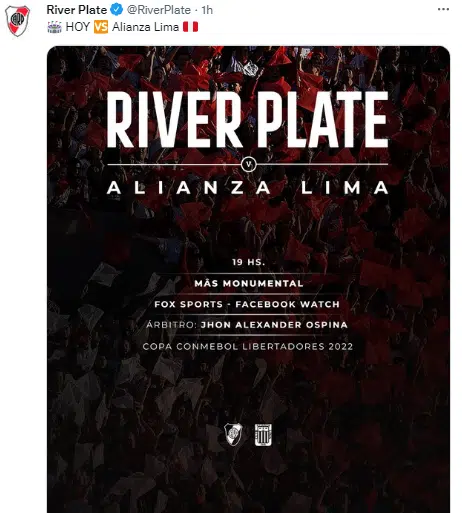The width and height of the screenshot is (462, 513).
Task: Click the tweet text Alianza Lima
Action: point(145,27)
